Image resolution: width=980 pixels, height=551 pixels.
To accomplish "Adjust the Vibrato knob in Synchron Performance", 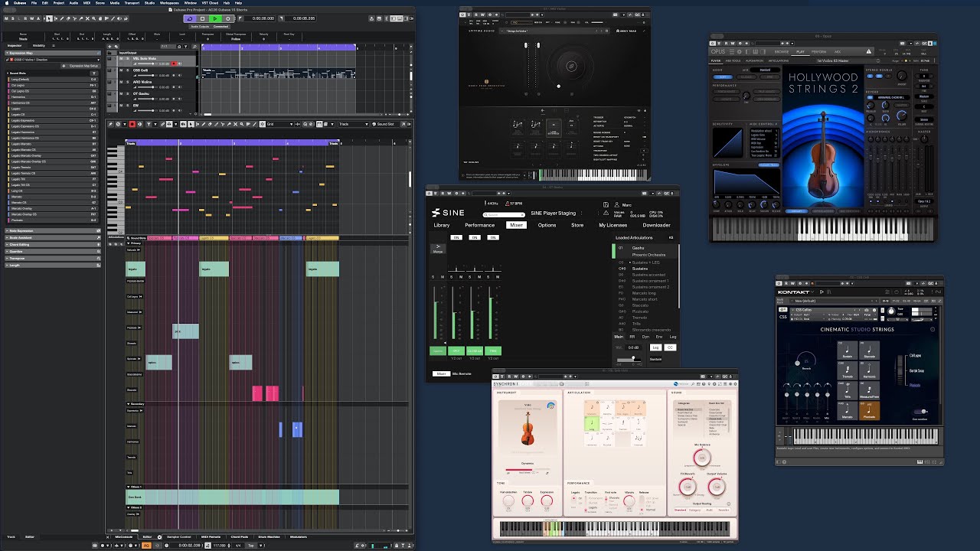I will [629, 501].
